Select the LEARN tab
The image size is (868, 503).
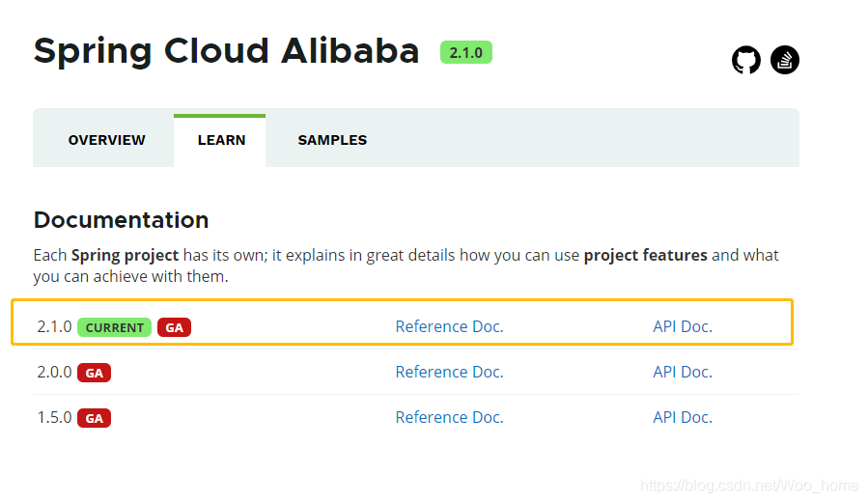tap(221, 140)
